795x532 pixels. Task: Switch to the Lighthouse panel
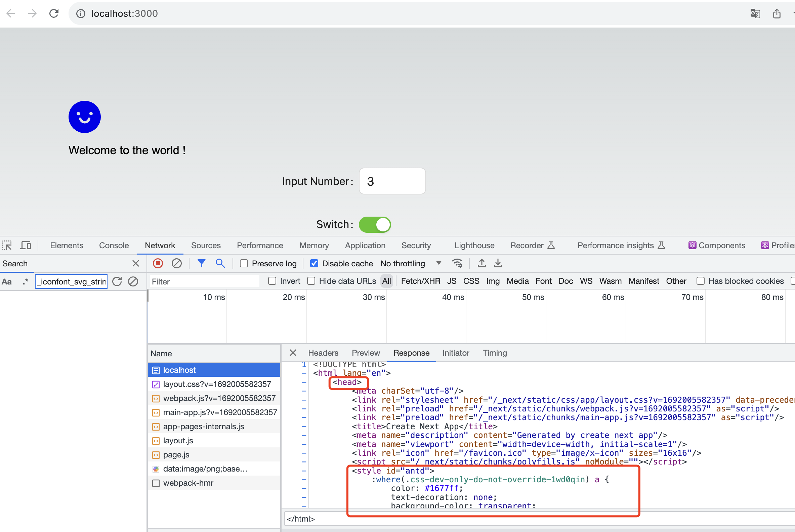pyautogui.click(x=474, y=245)
